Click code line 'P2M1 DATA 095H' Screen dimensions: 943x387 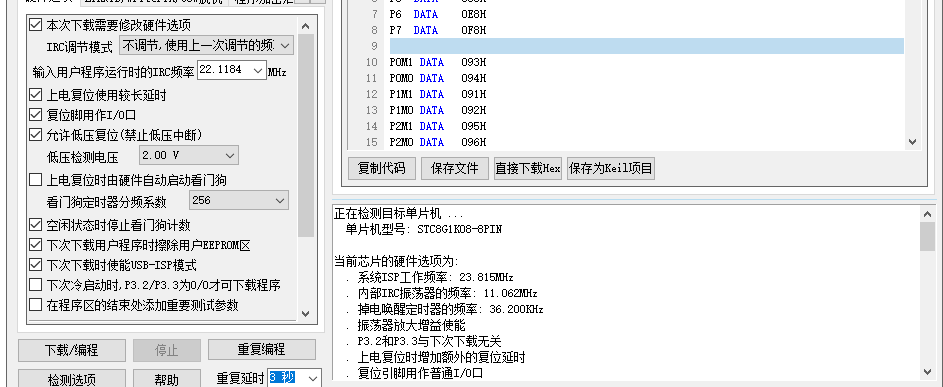[437, 126]
